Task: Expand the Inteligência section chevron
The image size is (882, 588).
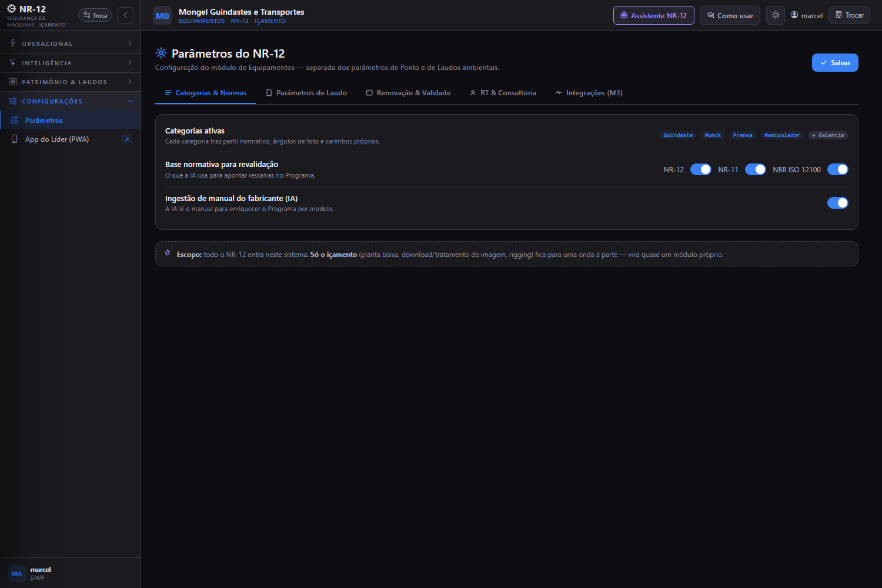Action: pos(130,62)
